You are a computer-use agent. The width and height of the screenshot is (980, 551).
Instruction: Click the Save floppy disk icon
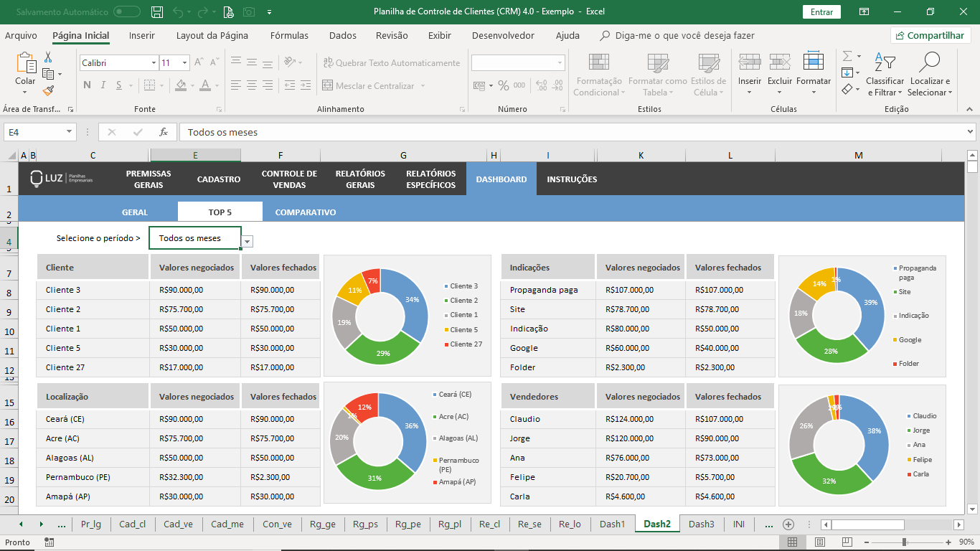[157, 11]
